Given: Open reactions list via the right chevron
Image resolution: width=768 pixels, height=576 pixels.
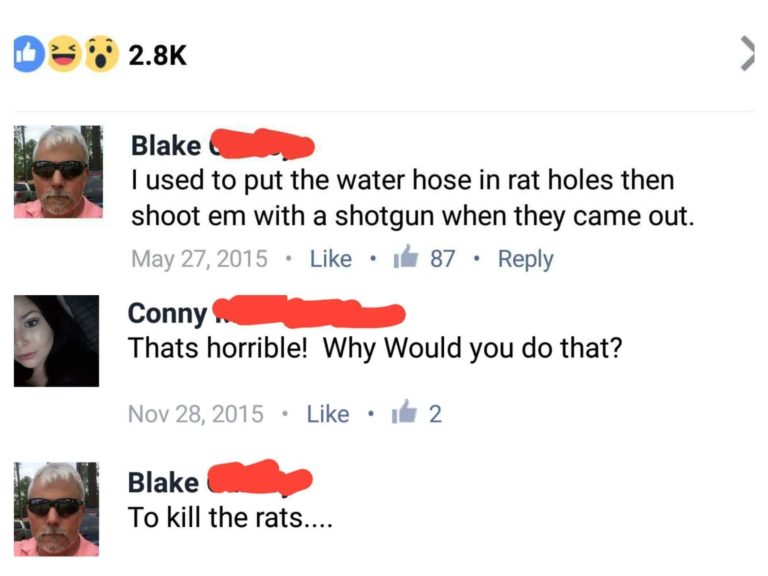Looking at the screenshot, I should (746, 54).
